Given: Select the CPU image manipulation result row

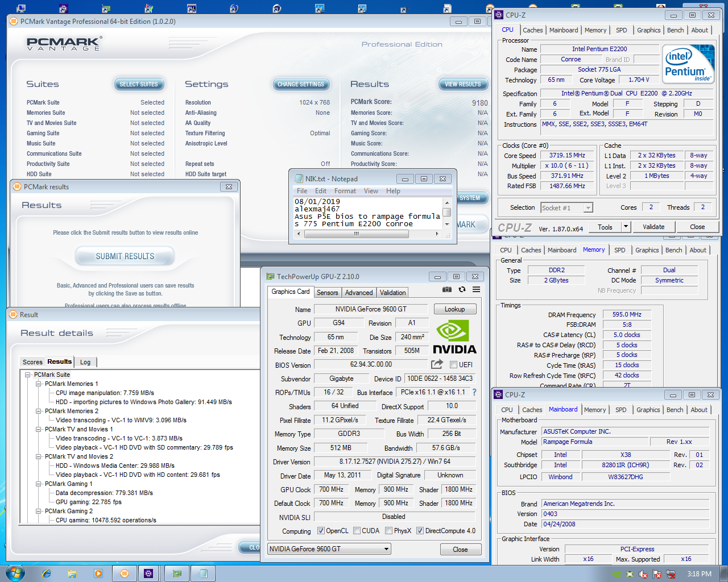Looking at the screenshot, I should coord(105,393).
